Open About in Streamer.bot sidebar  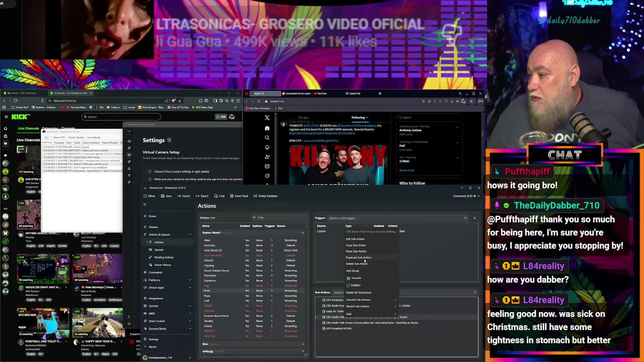click(x=152, y=347)
